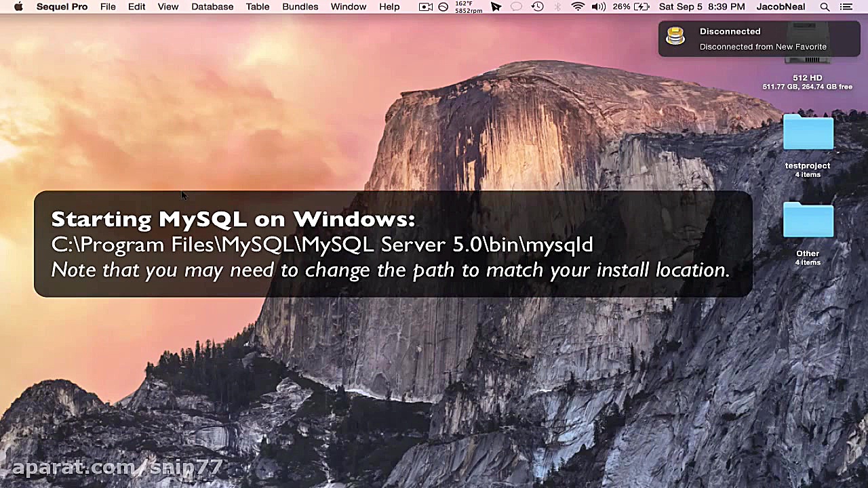Open the Database menu
This screenshot has width=868, height=488.
pyautogui.click(x=212, y=7)
